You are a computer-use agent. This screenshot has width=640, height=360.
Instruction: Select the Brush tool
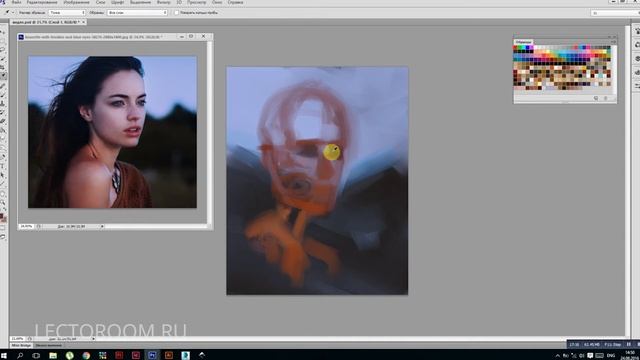(3, 95)
